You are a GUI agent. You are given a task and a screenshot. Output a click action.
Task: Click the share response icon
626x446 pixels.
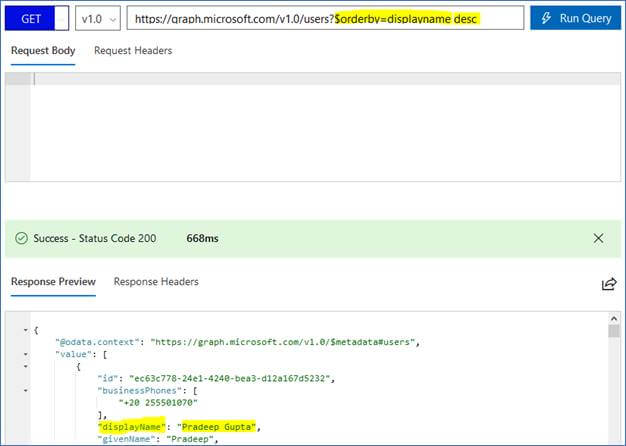pyautogui.click(x=608, y=284)
